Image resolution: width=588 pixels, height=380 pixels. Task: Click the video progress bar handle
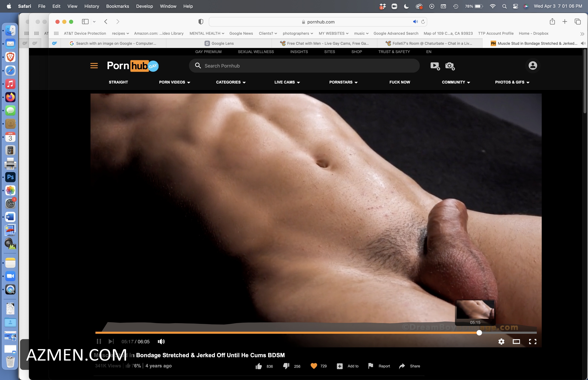click(479, 333)
